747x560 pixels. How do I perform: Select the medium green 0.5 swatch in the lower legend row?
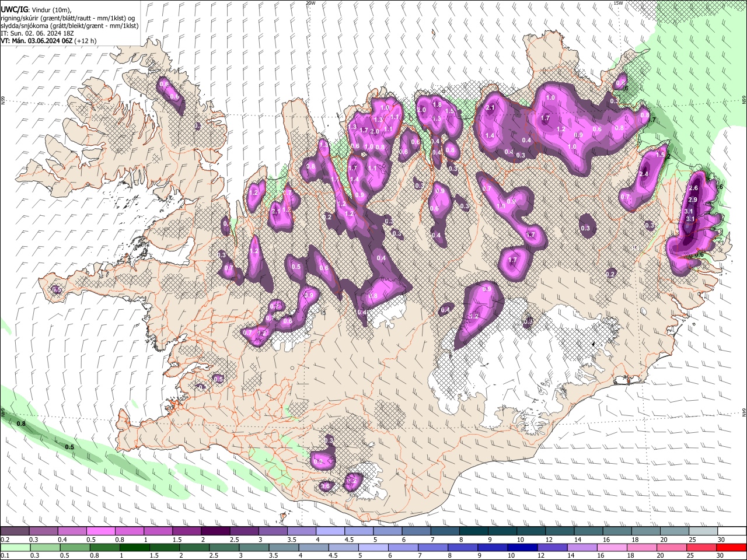pyautogui.click(x=75, y=547)
